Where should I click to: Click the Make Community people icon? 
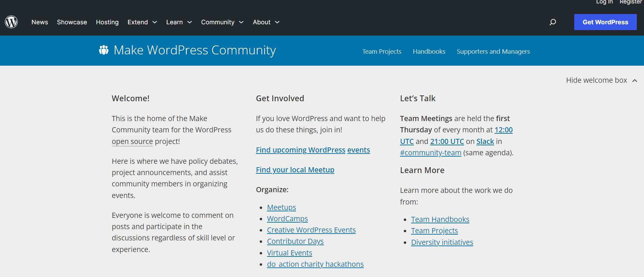pyautogui.click(x=104, y=50)
